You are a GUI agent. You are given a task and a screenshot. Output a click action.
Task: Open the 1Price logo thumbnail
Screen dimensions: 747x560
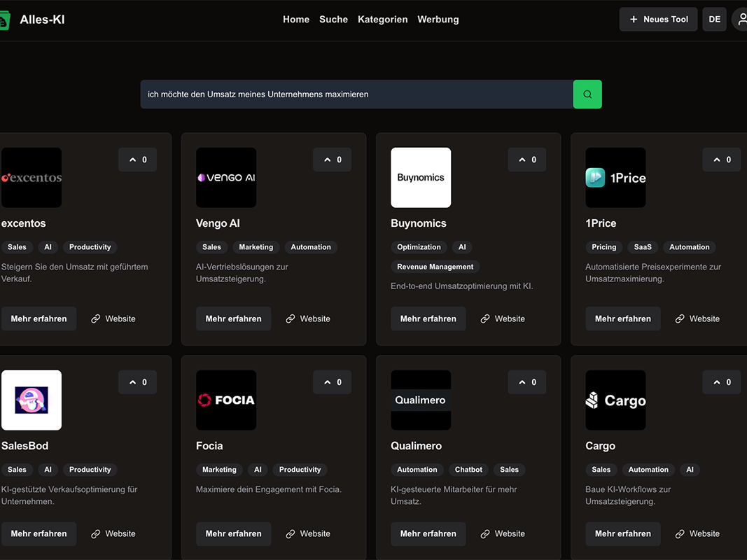point(615,178)
